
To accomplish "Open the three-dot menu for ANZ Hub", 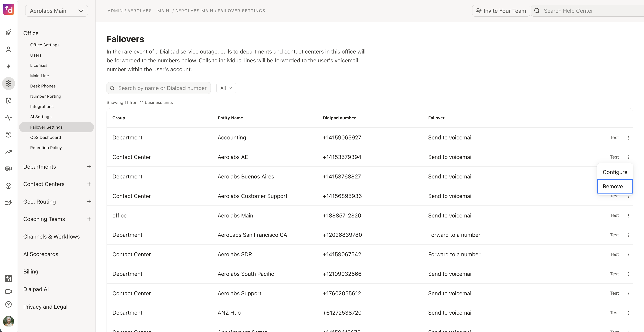I will click(629, 313).
